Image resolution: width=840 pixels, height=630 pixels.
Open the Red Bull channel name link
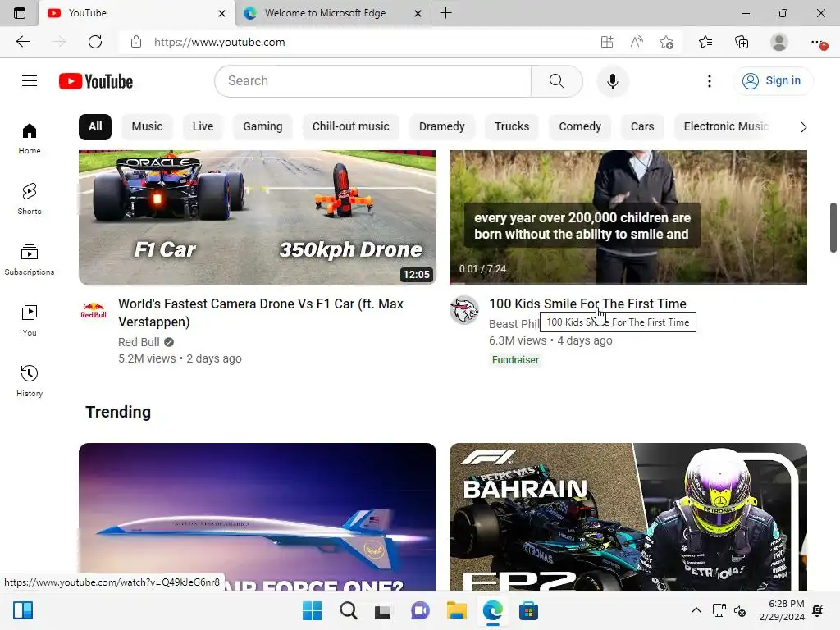click(139, 342)
